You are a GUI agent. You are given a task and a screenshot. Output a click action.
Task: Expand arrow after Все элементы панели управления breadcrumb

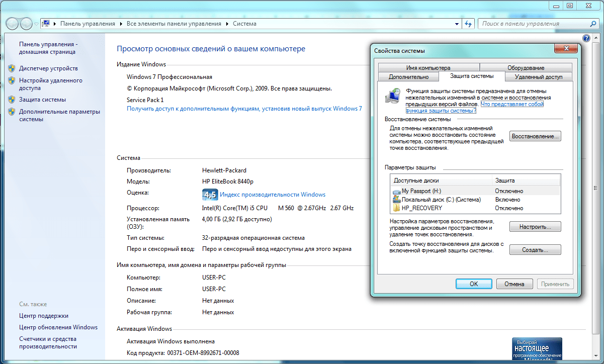pyautogui.click(x=227, y=24)
